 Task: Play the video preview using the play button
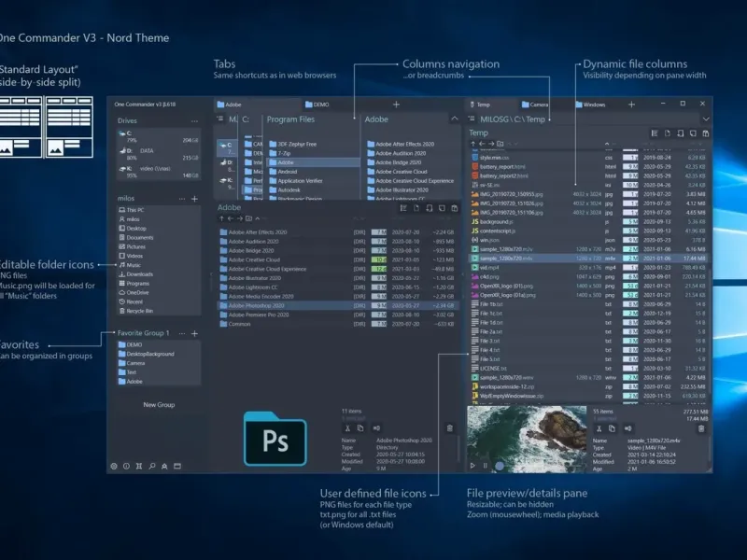coord(472,466)
